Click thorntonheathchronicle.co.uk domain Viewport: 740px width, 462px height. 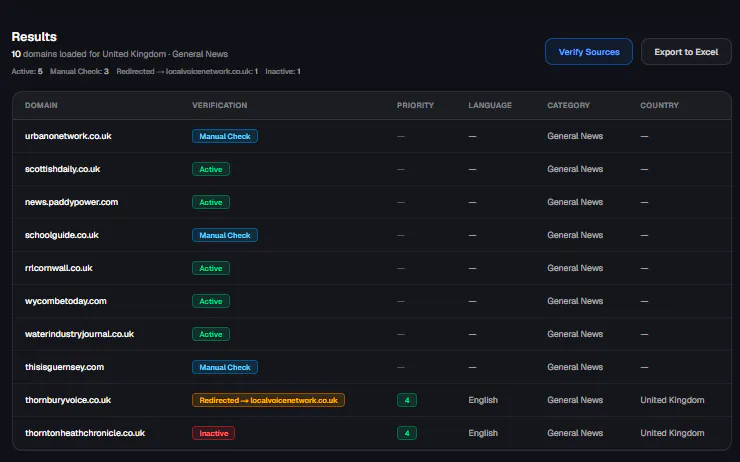click(x=85, y=433)
